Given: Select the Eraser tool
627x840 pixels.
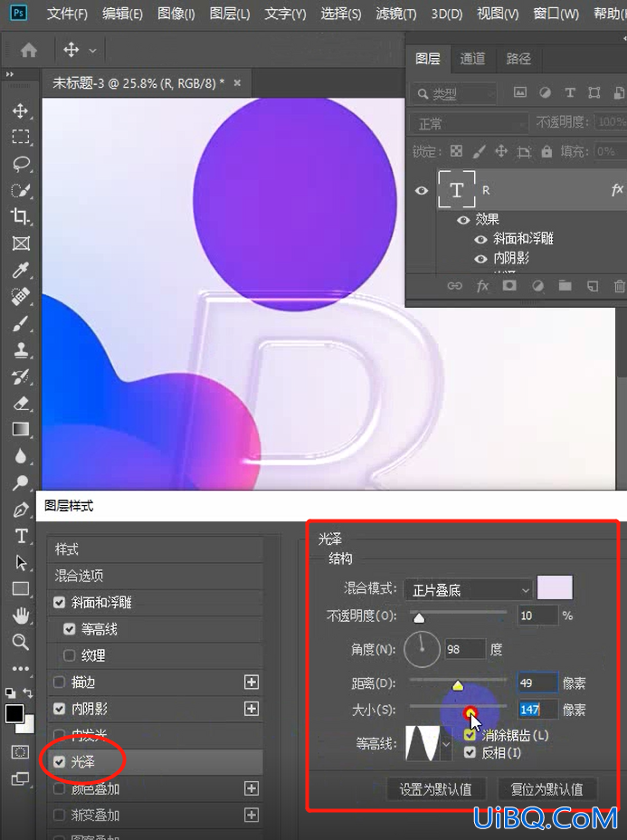Looking at the screenshot, I should (x=20, y=403).
